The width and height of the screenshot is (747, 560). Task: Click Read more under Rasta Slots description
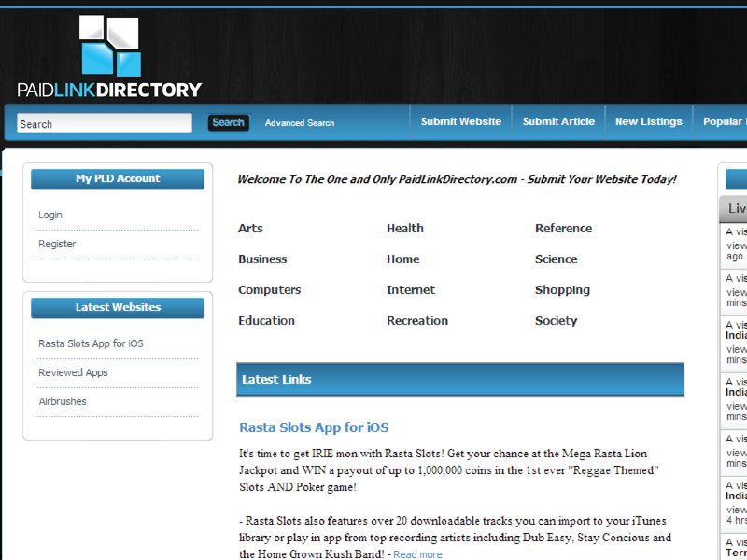[417, 554]
